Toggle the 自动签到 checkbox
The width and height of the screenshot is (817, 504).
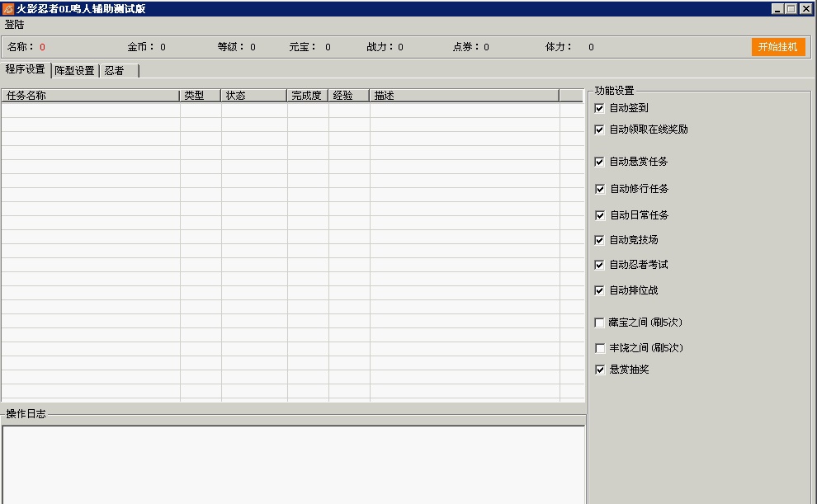tap(599, 108)
